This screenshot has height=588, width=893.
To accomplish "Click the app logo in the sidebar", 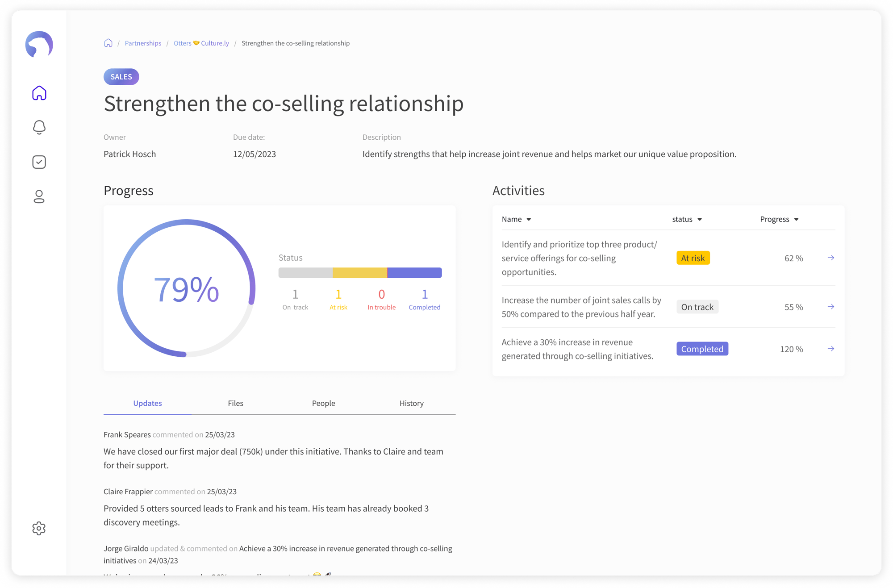I will (x=39, y=44).
